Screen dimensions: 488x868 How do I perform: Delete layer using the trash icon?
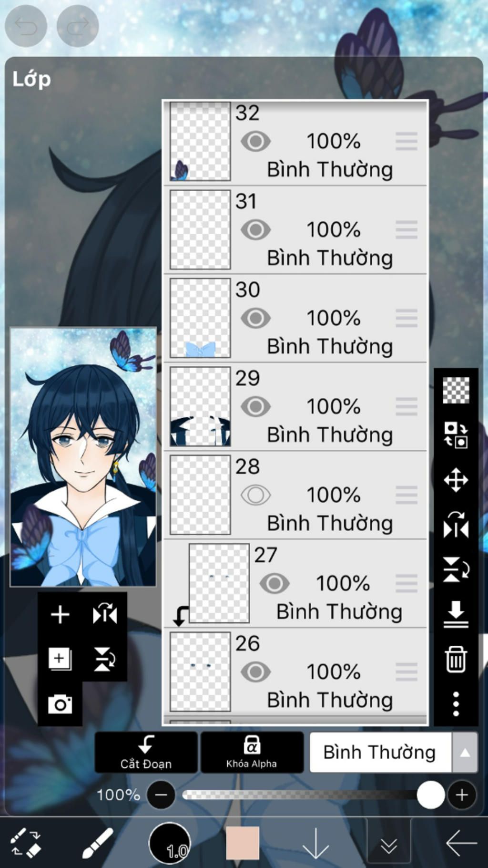tap(456, 659)
